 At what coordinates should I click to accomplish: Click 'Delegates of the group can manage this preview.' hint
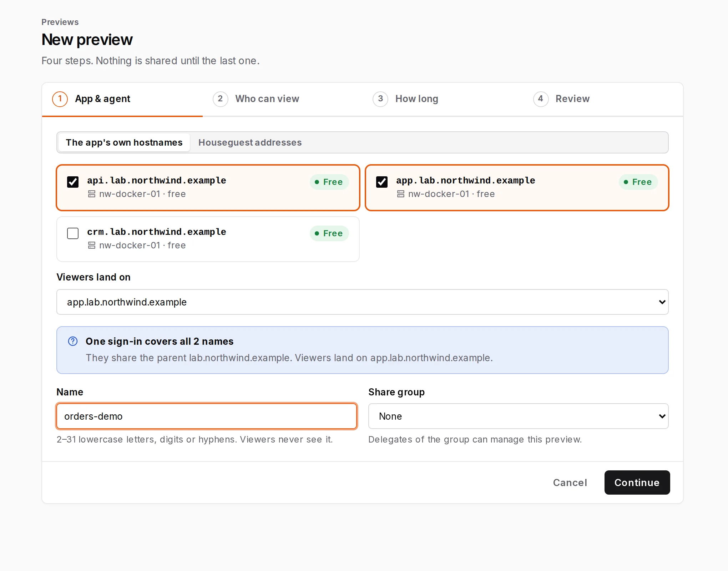pos(475,439)
